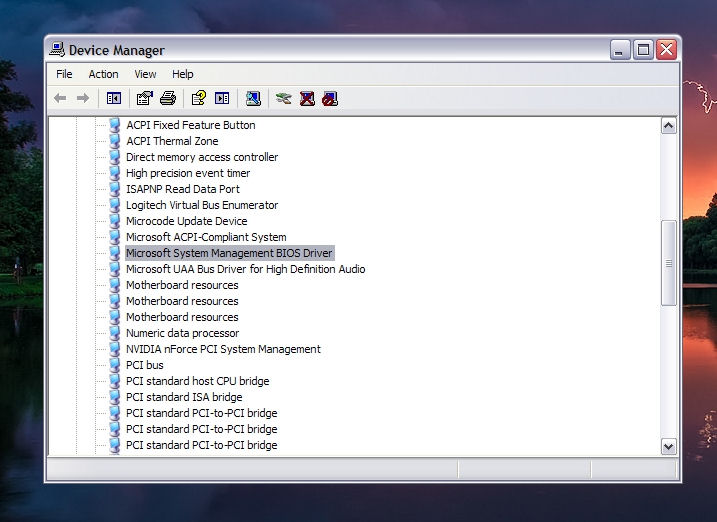
Task: Close the Device Manager window
Action: pos(666,49)
